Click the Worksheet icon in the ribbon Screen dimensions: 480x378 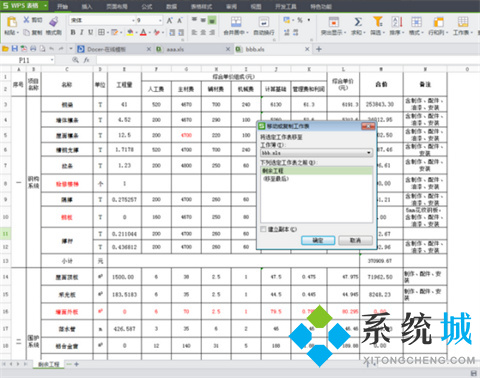click(463, 22)
